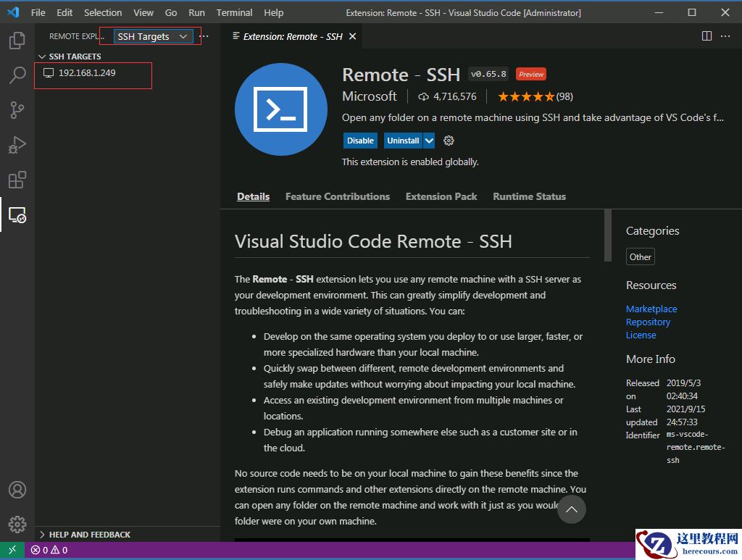Open the SSH Targets dropdown
Image resolution: width=742 pixels, height=560 pixels.
tap(152, 36)
